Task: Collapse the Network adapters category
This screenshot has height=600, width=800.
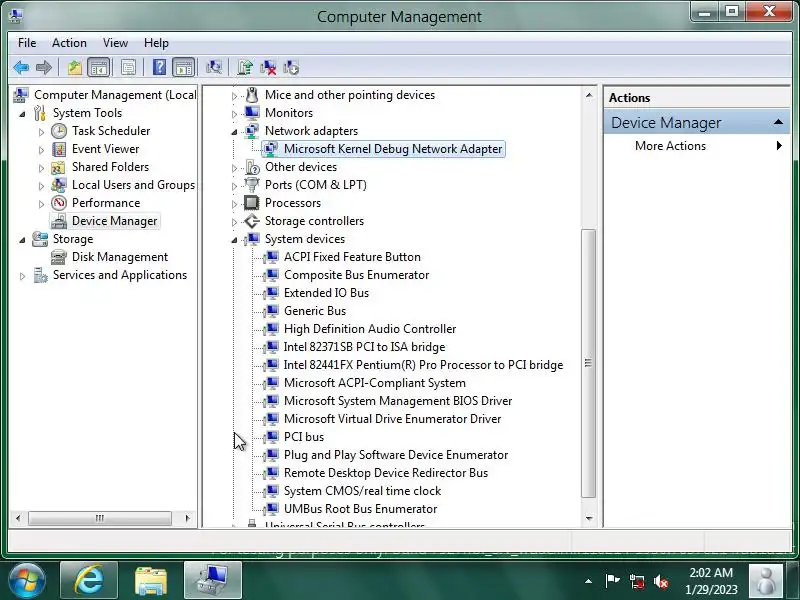Action: [x=234, y=132]
